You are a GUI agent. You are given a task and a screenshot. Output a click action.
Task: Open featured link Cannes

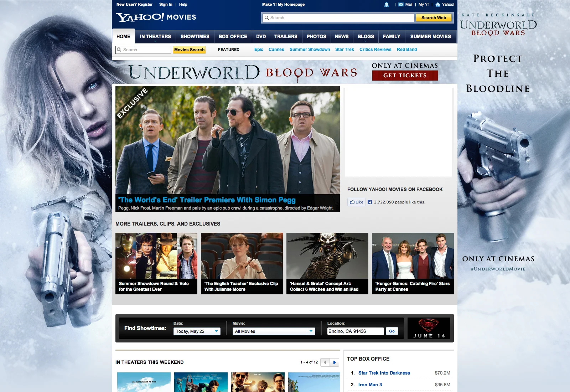tap(276, 50)
